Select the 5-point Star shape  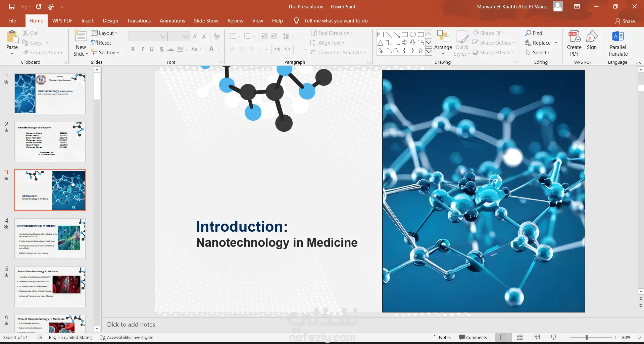pyautogui.click(x=420, y=51)
